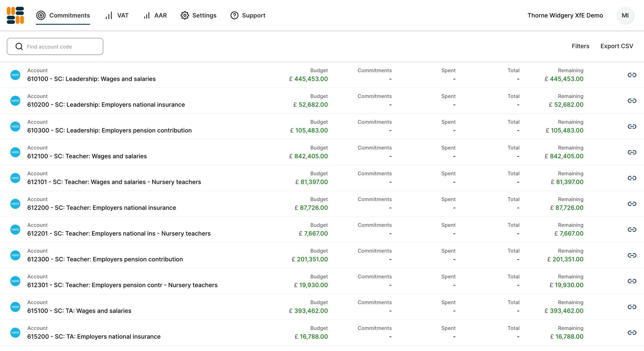644x351 pixels.
Task: Switch to the VAT tab
Action: tap(117, 15)
